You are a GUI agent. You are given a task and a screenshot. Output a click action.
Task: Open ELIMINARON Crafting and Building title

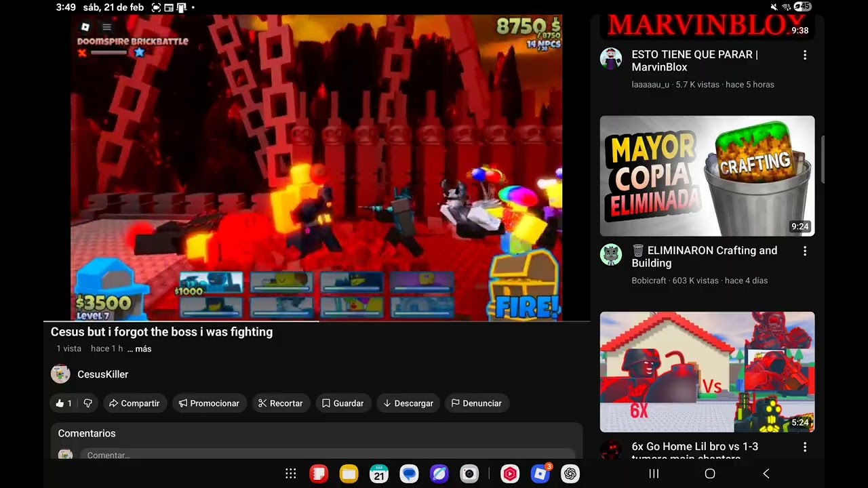[705, 257]
